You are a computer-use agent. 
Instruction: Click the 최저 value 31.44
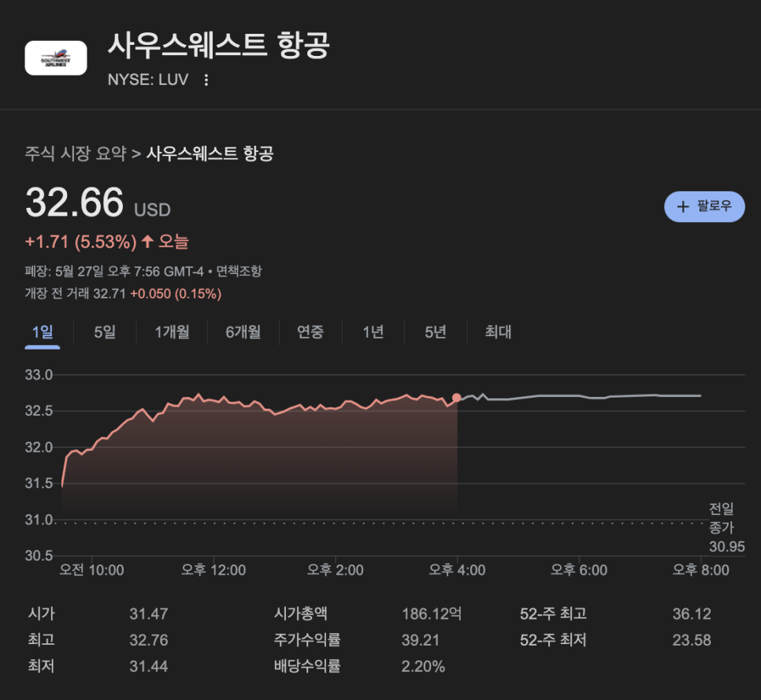[x=149, y=666]
